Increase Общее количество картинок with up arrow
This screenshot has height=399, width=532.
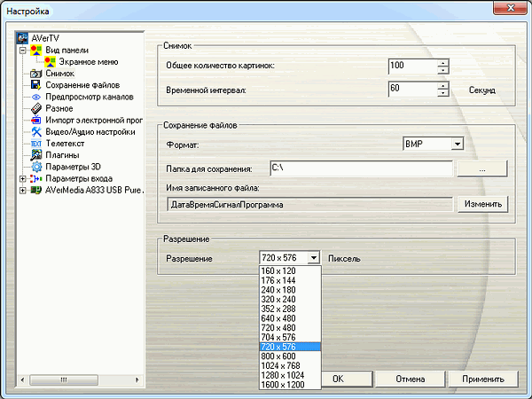443,62
